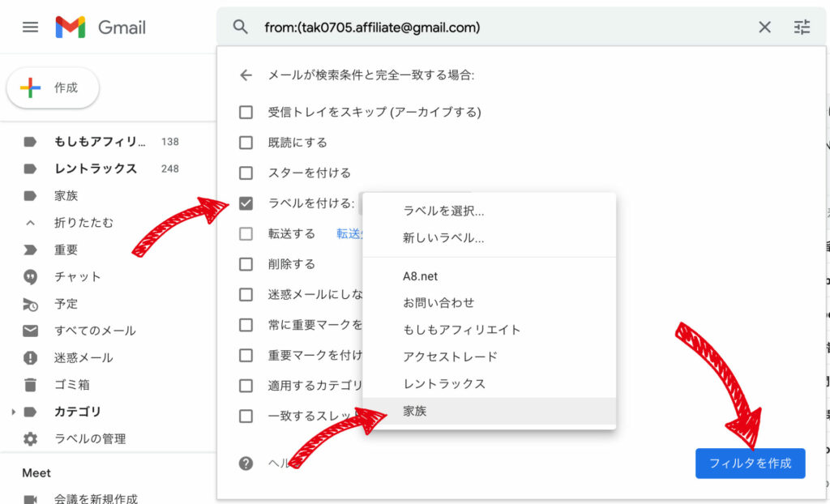The image size is (830, 504).
Task: Check the 重要マークを付けない checkbox
Action: [x=246, y=355]
